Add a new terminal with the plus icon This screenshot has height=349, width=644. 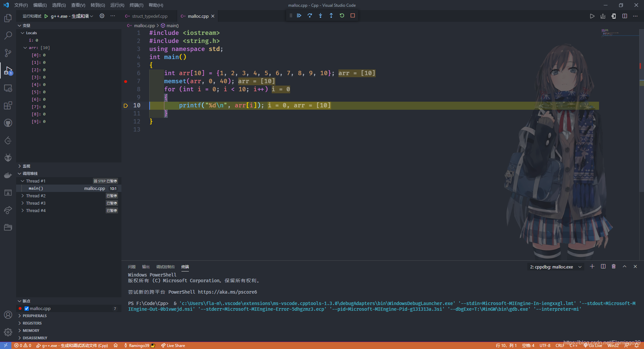coord(592,266)
